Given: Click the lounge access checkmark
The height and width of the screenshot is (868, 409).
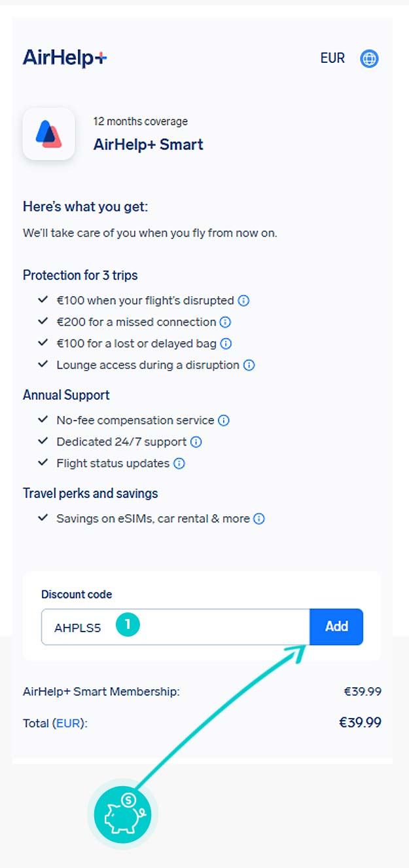Looking at the screenshot, I should (x=43, y=364).
